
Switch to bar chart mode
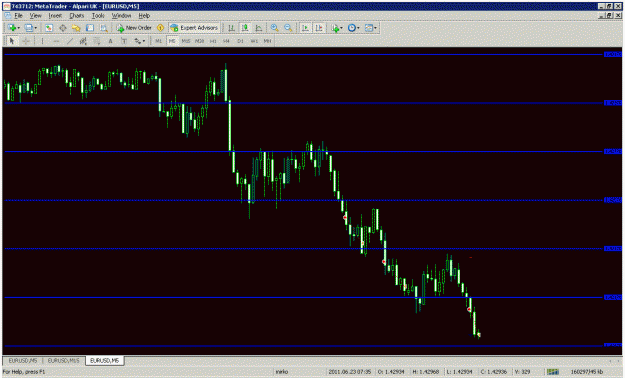pos(231,28)
